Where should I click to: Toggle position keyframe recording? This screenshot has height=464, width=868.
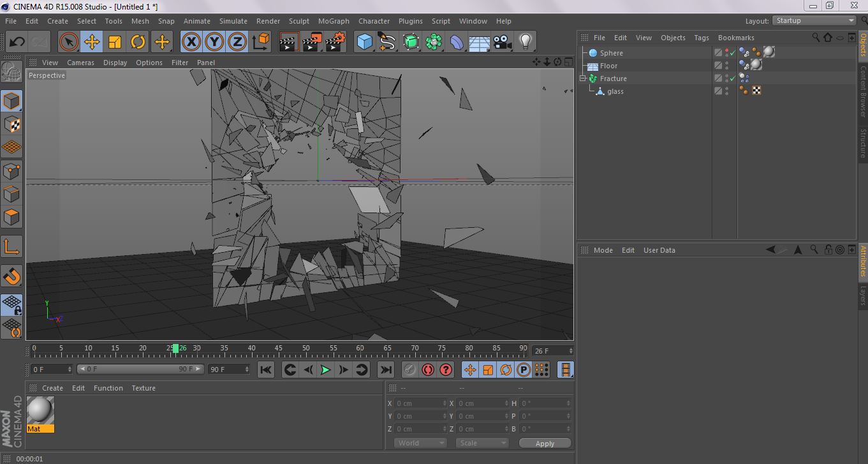pos(470,370)
